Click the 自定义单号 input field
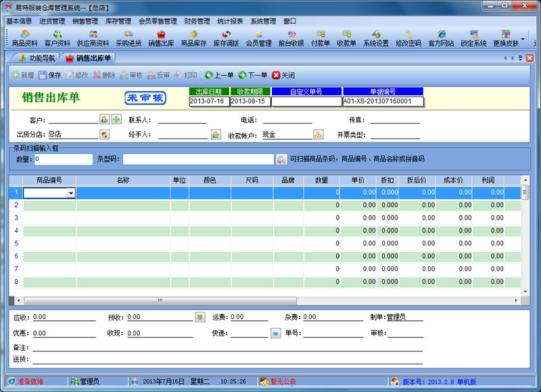This screenshot has width=541, height=392. tap(306, 101)
